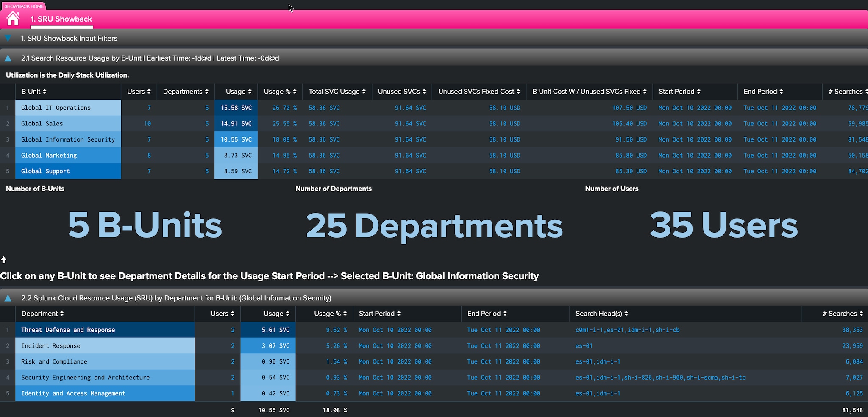The height and width of the screenshot is (417, 868).
Task: Collapse the 2.1 Search Resource Usage panel
Action: pos(8,58)
